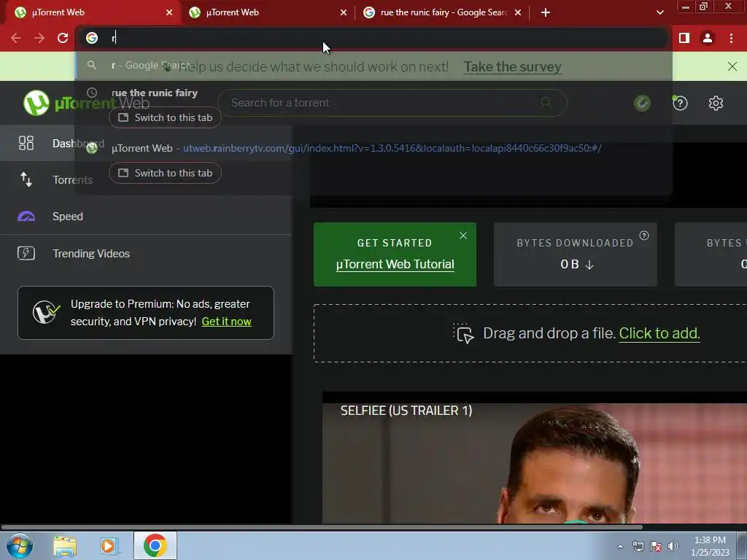
Task: Click the green status check icon
Action: click(642, 103)
